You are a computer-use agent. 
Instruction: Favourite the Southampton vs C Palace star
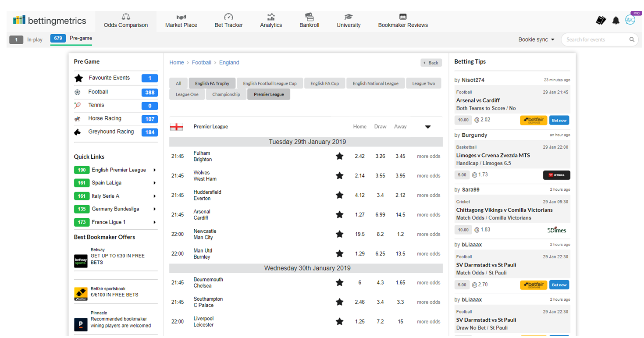tap(339, 302)
